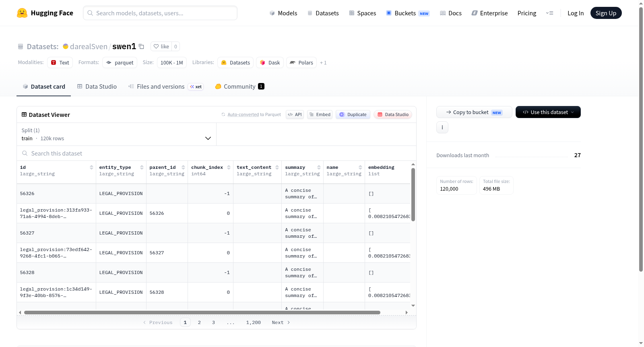This screenshot has width=644, height=347.
Task: Click the vertical table scrollbar thumb
Action: coord(413,195)
